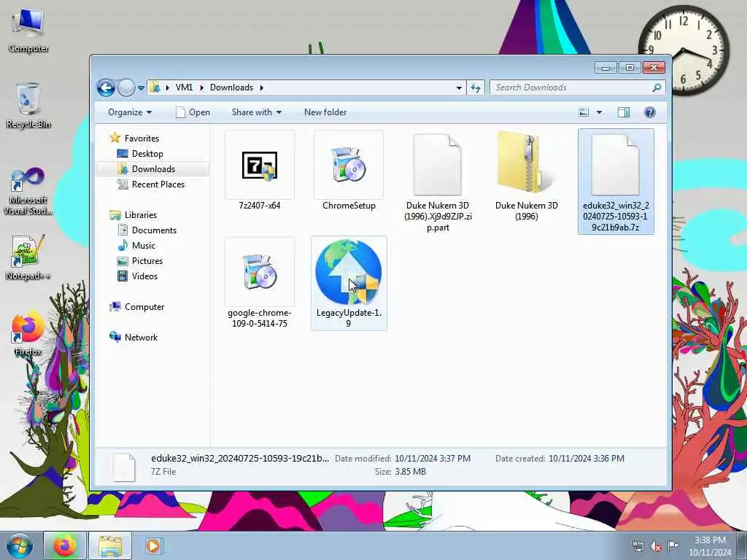
Task: Click the Forward navigation arrow
Action: tap(126, 87)
